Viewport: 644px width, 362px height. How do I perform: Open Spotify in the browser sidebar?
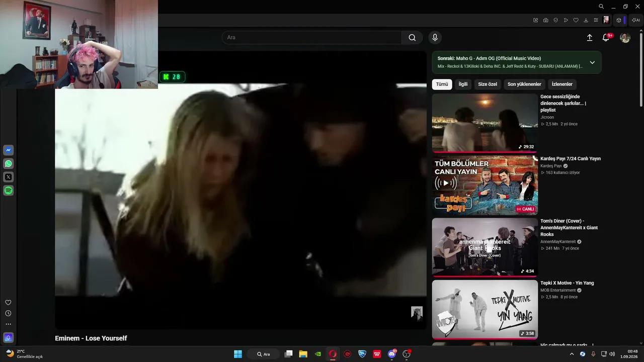click(9, 191)
